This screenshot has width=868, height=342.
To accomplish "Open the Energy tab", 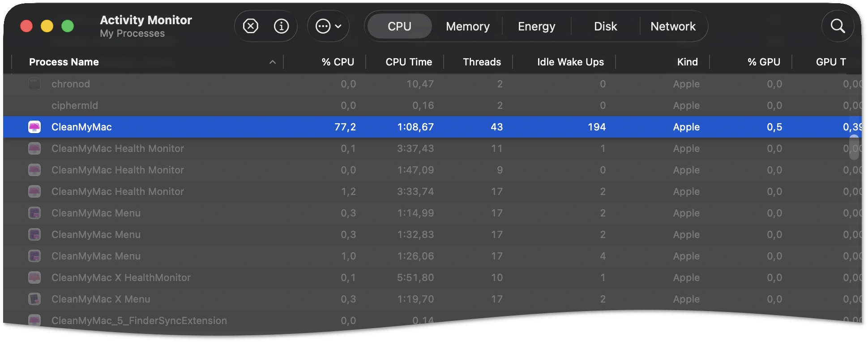I will tap(536, 26).
